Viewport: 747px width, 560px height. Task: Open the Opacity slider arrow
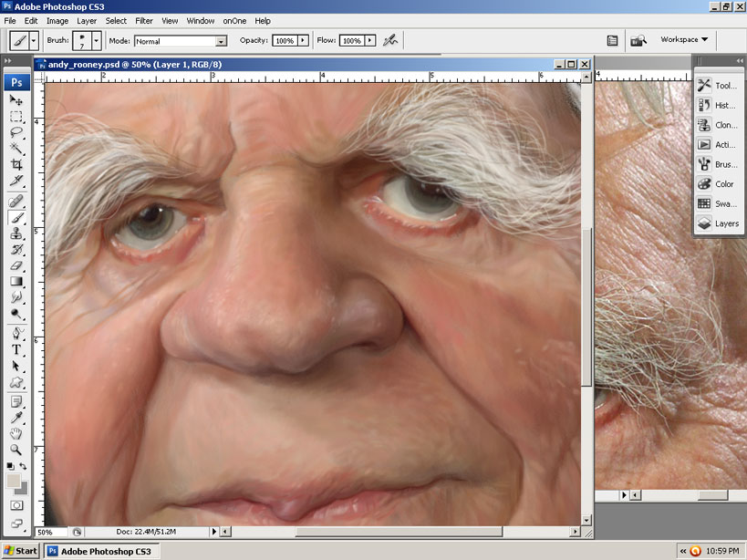[303, 40]
